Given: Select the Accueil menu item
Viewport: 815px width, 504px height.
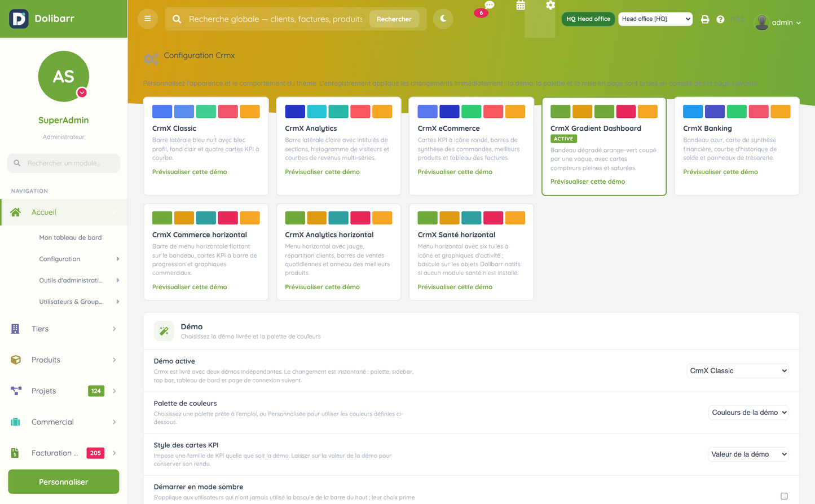Looking at the screenshot, I should coord(64,212).
